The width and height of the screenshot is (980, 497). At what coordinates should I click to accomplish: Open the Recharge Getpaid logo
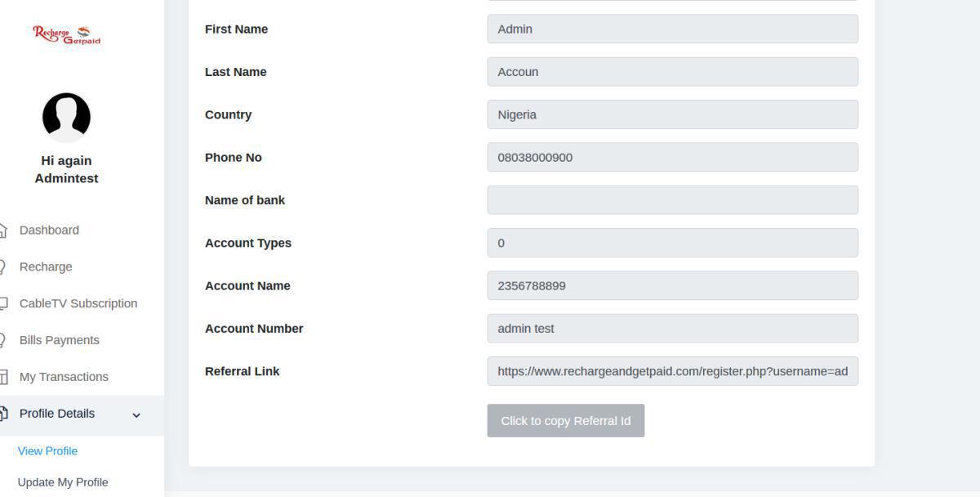point(66,34)
